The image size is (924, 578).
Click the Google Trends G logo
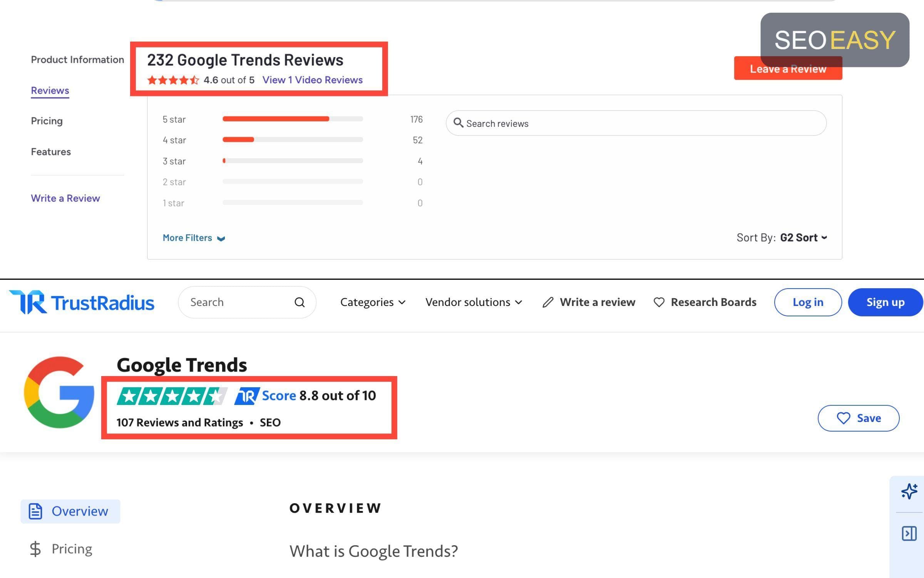59,392
